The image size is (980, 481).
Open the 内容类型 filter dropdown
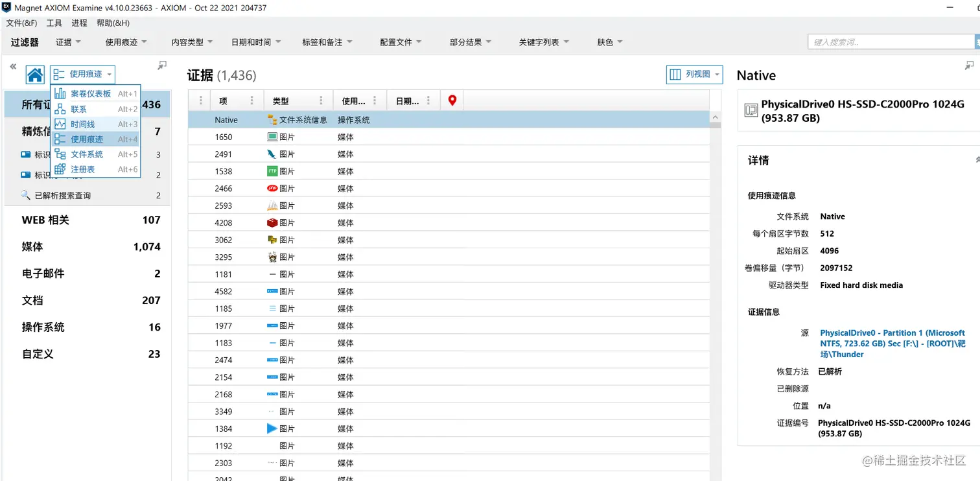pyautogui.click(x=192, y=42)
